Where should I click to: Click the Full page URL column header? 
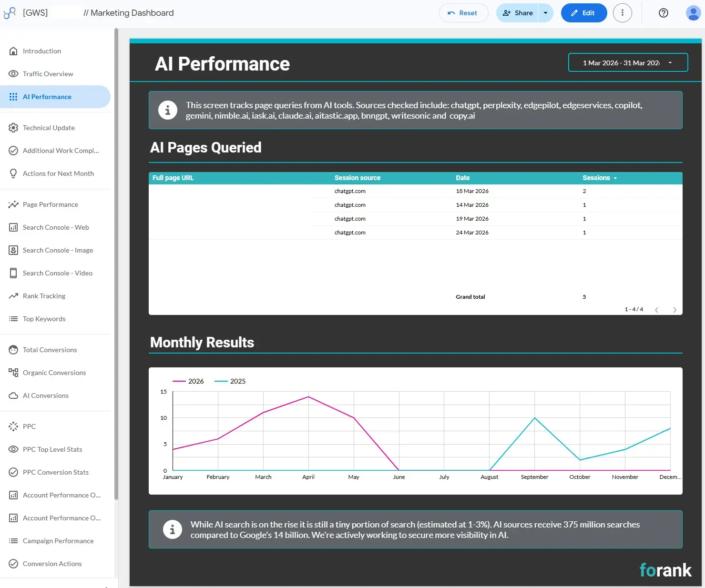(173, 178)
